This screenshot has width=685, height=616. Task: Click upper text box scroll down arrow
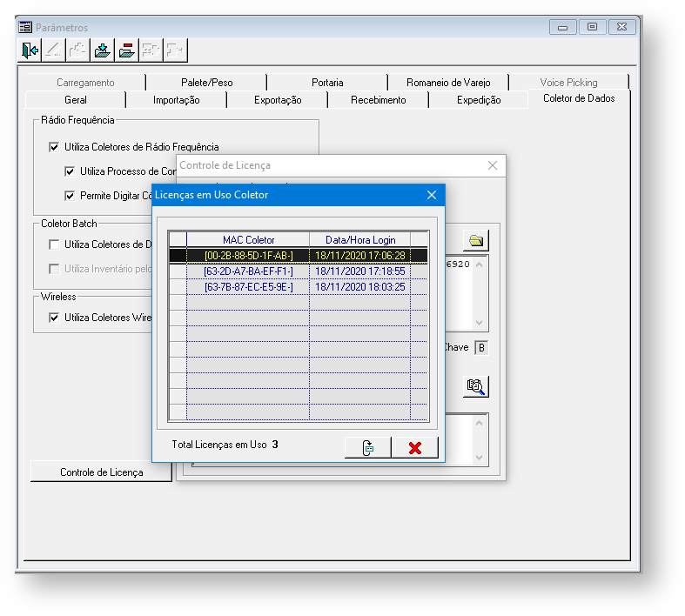(480, 323)
